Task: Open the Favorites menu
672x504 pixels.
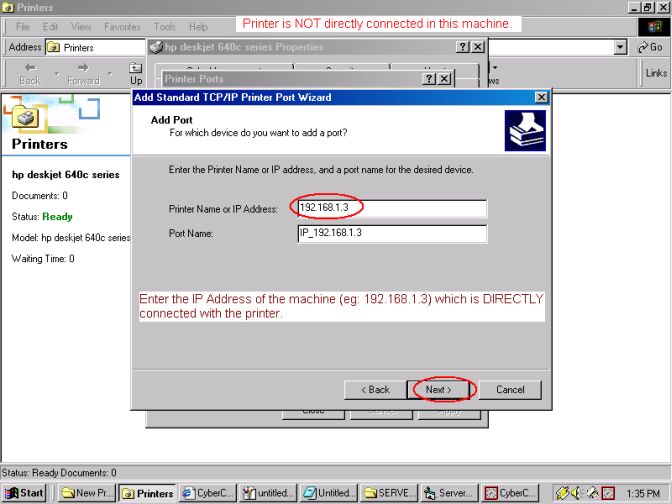Action: tap(122, 27)
